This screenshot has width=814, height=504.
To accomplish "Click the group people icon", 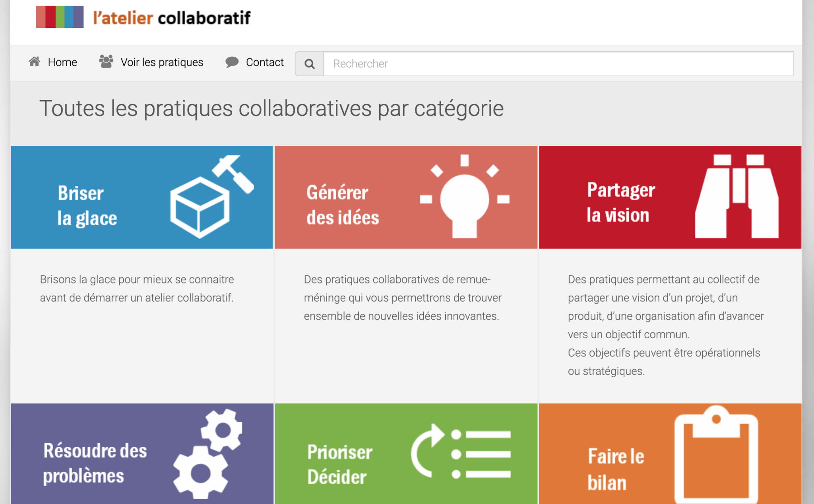I will pos(106,62).
